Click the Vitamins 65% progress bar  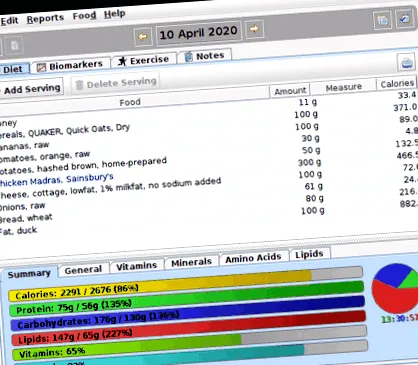point(190,343)
